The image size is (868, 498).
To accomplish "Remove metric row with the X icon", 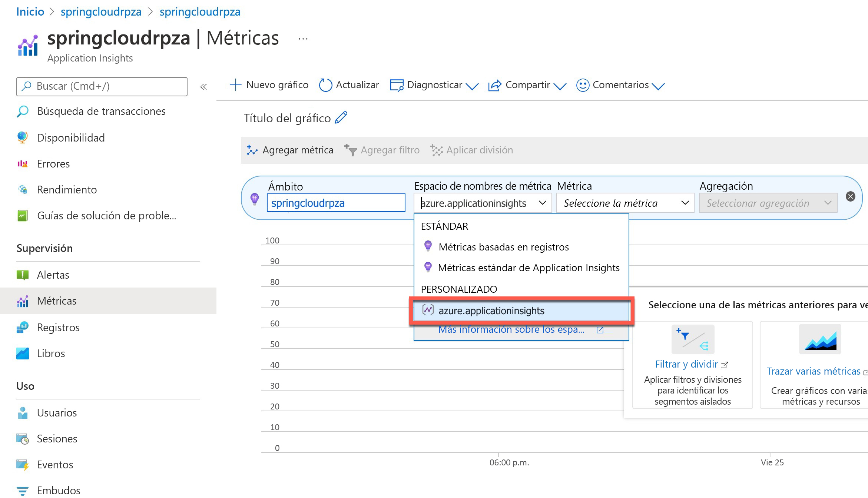I will 851,196.
